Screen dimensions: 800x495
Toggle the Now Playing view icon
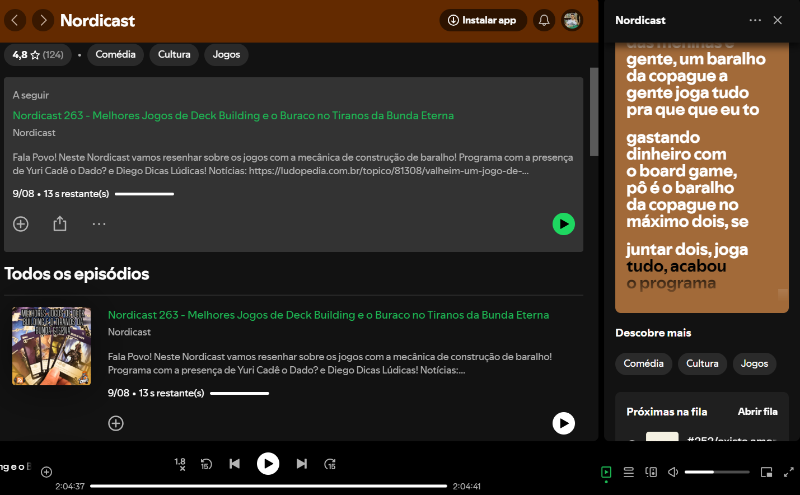(x=606, y=472)
